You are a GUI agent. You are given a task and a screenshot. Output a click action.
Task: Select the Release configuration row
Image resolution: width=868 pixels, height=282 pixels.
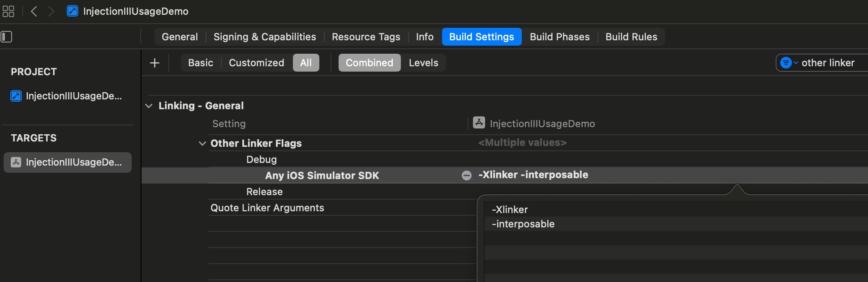point(264,192)
